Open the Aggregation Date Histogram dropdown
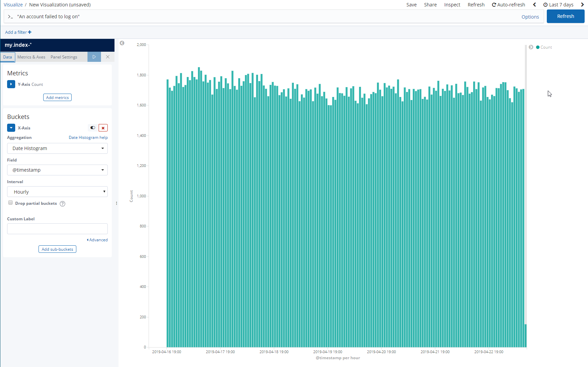This screenshot has width=588, height=367. pyautogui.click(x=57, y=148)
